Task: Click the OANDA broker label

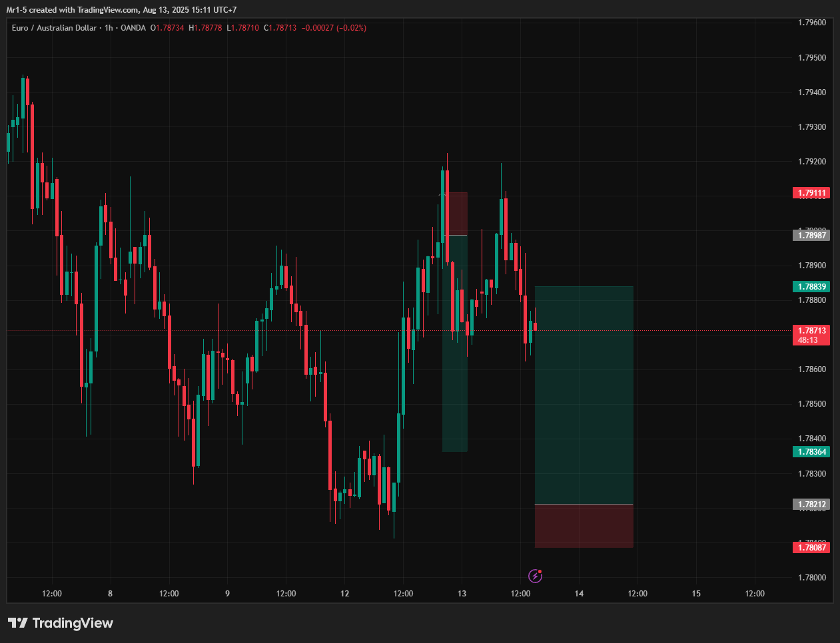Action: click(x=133, y=28)
